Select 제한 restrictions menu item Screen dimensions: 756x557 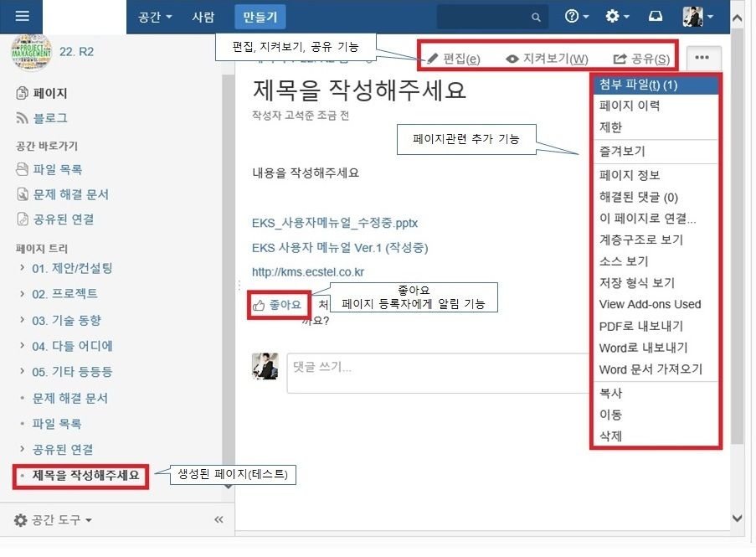[x=656, y=127]
